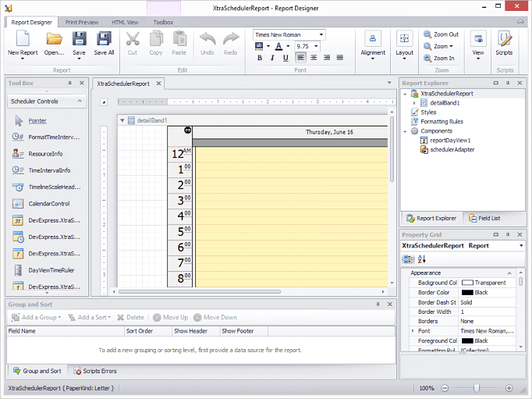The width and height of the screenshot is (532, 399).
Task: Open a report with the Open folder icon
Action: pos(55,39)
